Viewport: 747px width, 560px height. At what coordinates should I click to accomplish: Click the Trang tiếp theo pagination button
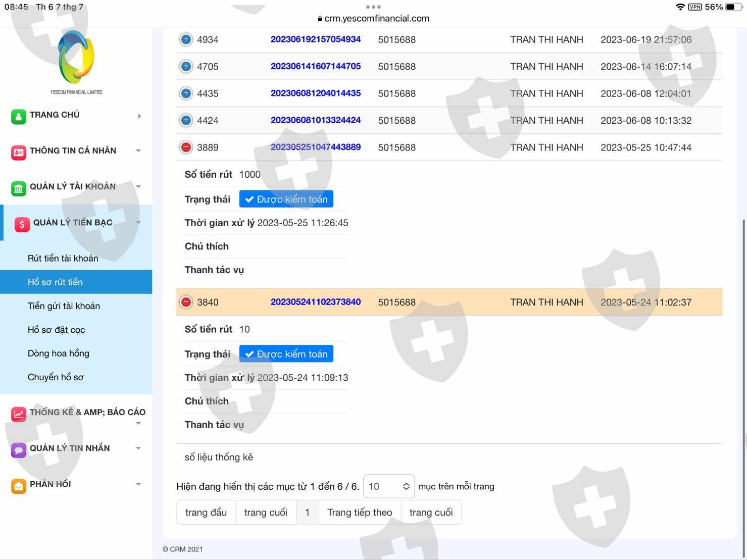point(359,513)
